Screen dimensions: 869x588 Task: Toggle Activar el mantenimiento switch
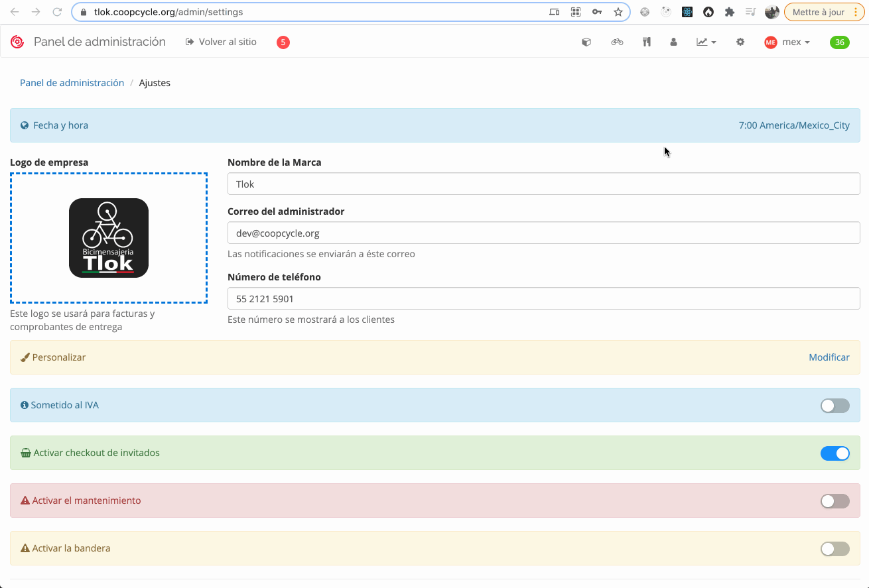(x=835, y=501)
